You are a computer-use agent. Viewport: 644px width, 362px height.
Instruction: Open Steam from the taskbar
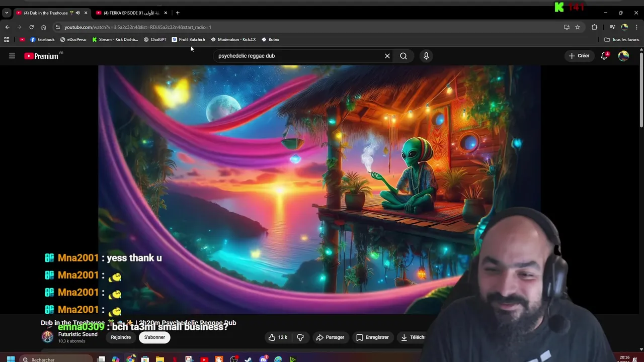pos(248,359)
